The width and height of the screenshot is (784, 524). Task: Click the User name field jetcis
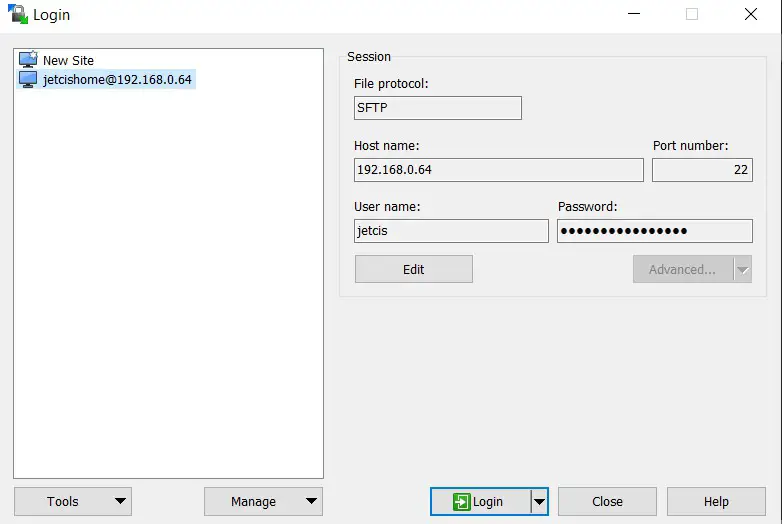(x=451, y=231)
